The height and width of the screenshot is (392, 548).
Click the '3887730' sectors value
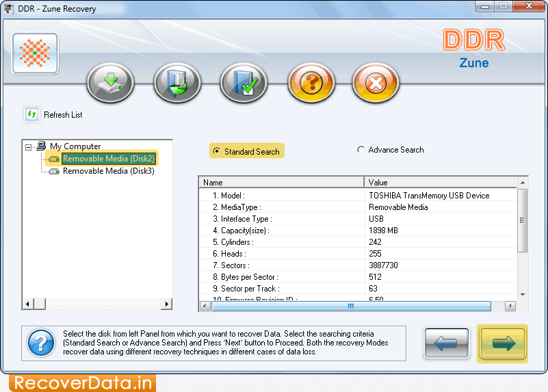(x=383, y=265)
